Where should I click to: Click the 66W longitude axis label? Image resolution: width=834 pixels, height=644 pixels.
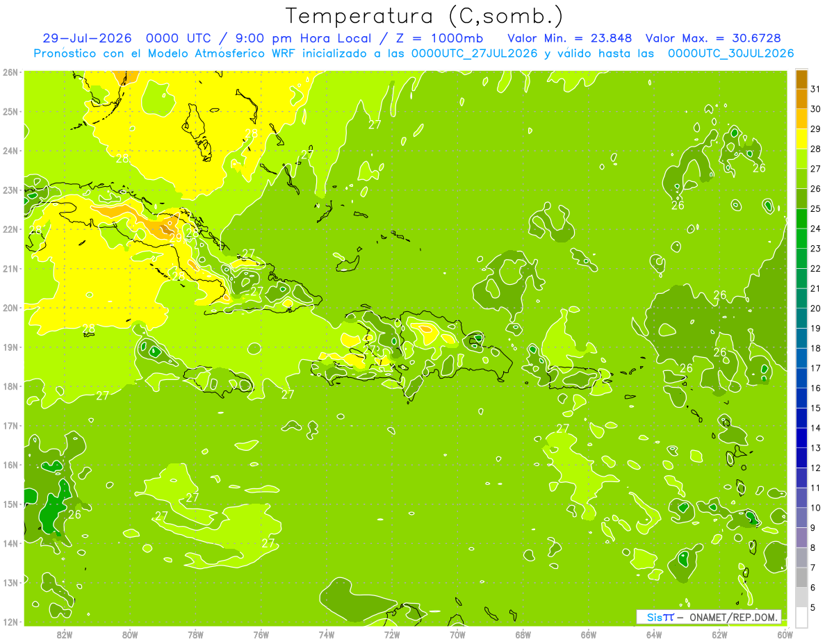coord(589,634)
